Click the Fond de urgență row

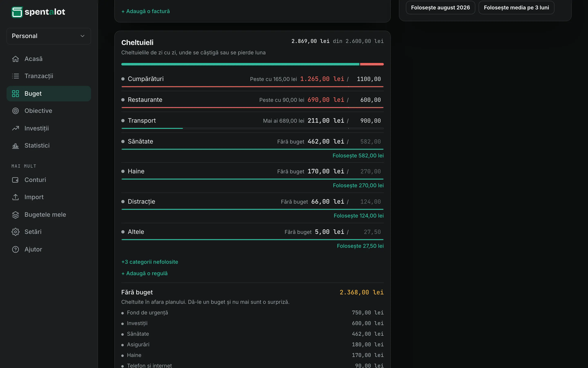pos(252,313)
